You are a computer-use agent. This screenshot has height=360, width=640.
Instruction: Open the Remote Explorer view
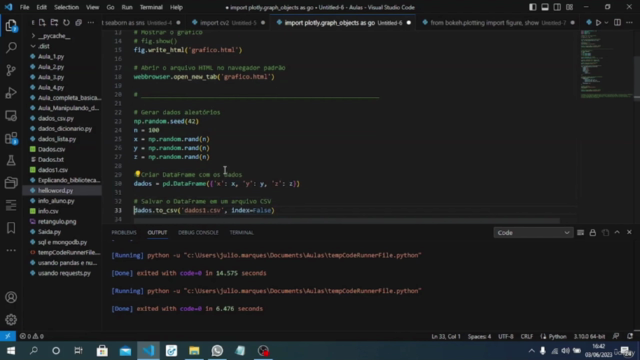[11, 116]
